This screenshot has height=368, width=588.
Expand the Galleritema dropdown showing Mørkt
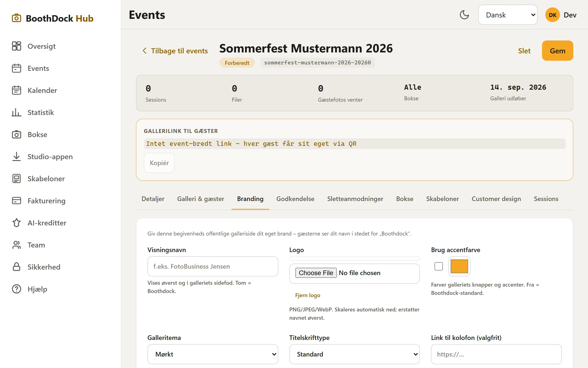click(213, 354)
